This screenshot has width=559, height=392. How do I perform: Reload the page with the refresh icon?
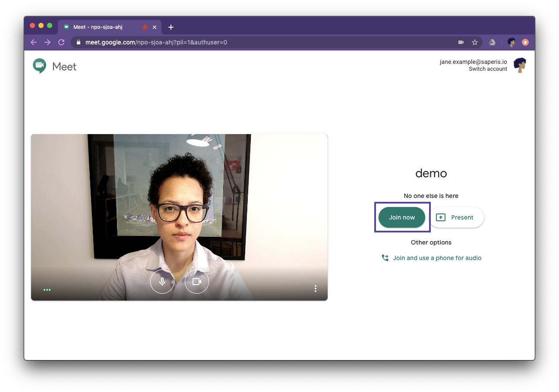(x=61, y=42)
